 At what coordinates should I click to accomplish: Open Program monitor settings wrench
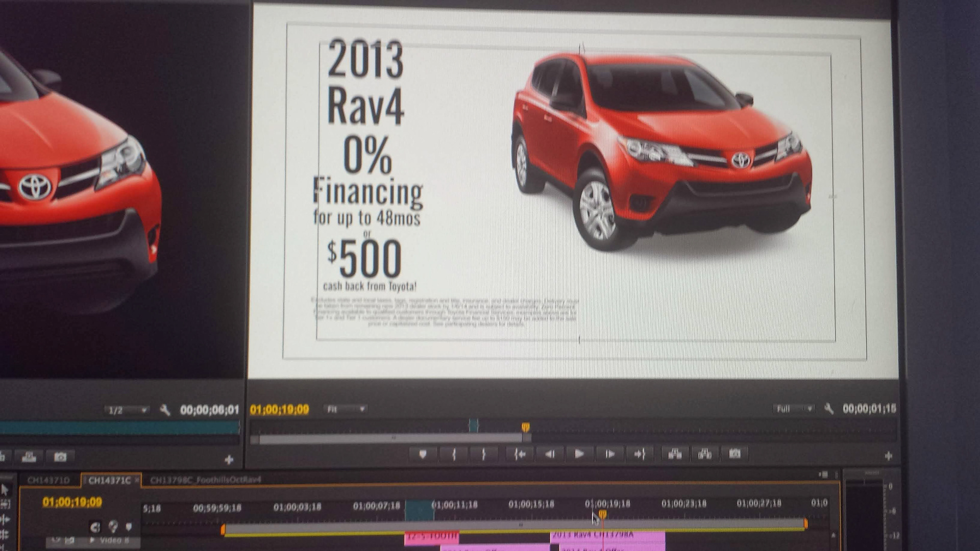[x=829, y=409]
